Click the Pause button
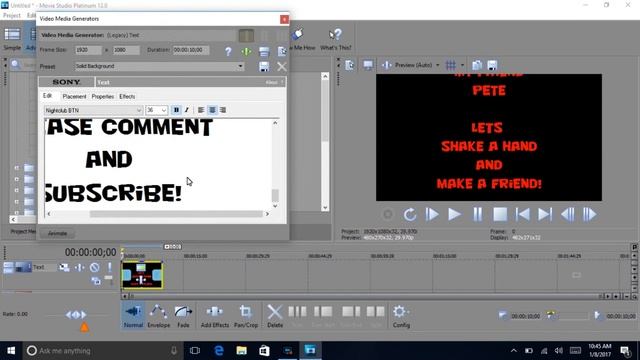This screenshot has height=360, width=640. (477, 214)
